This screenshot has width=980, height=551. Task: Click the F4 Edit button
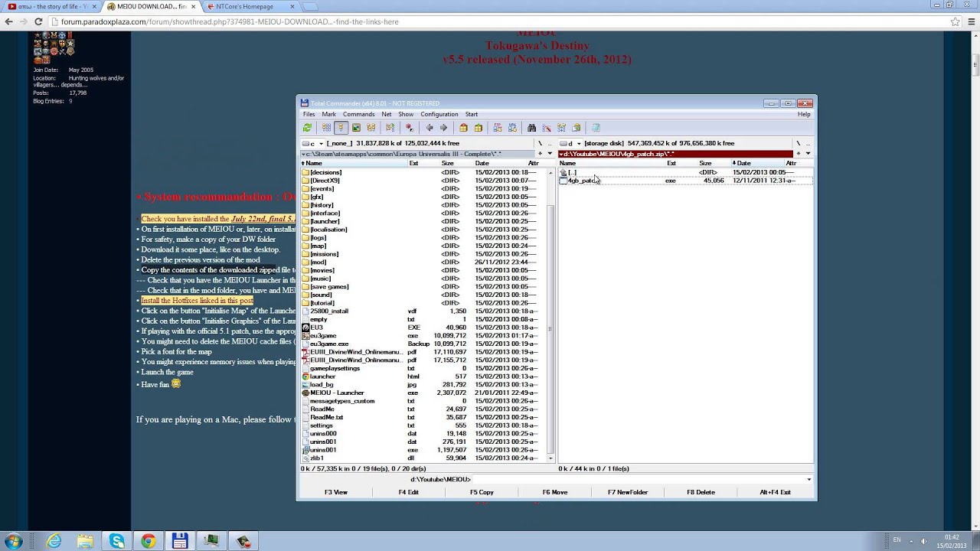pos(409,492)
